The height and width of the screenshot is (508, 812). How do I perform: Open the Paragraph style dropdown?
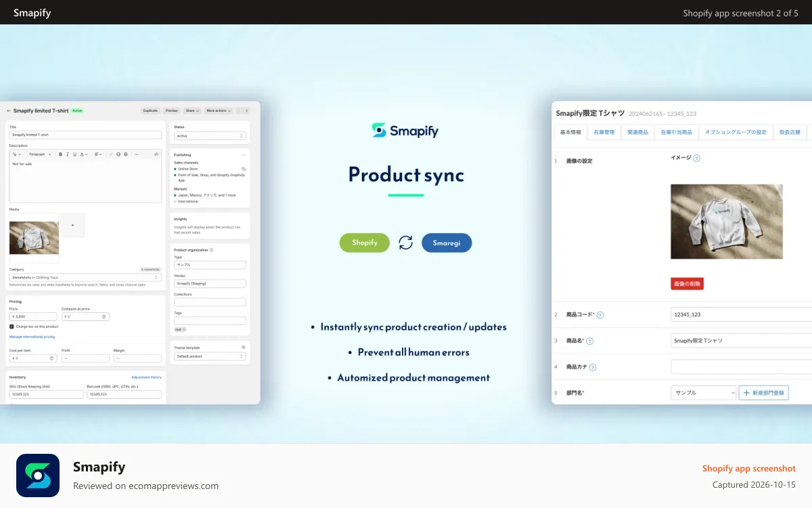pos(40,154)
